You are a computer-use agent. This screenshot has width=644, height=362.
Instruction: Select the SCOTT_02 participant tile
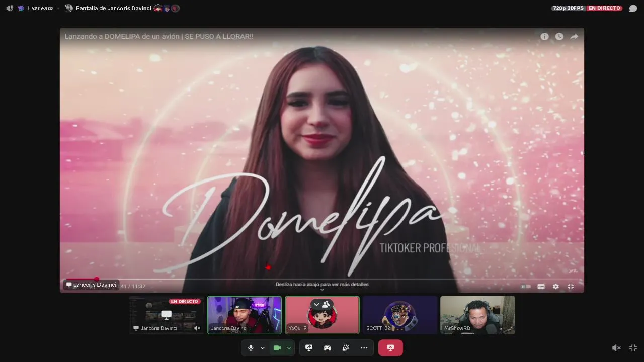[x=400, y=315]
